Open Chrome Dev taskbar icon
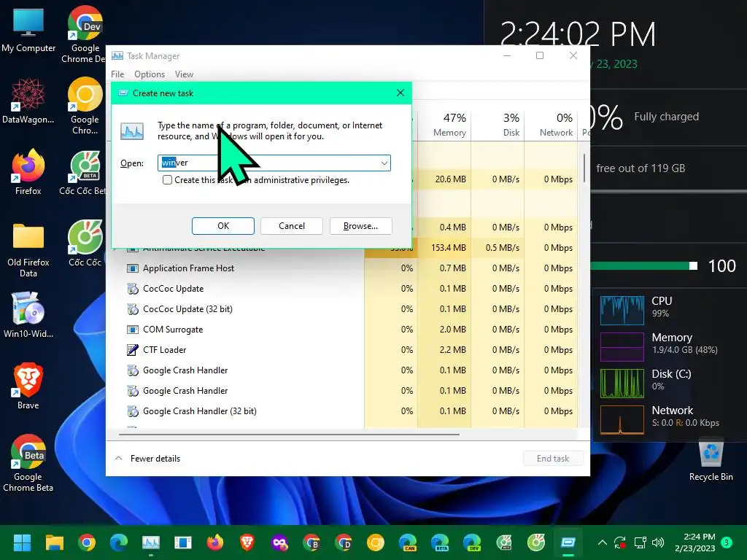This screenshot has width=747, height=560. [344, 542]
